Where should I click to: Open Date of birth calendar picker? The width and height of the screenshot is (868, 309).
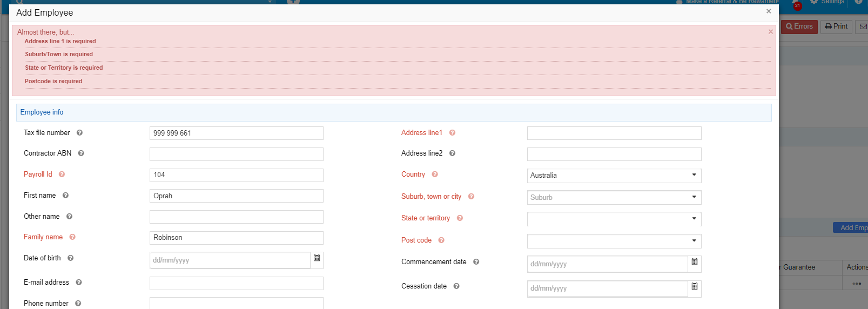[317, 258]
